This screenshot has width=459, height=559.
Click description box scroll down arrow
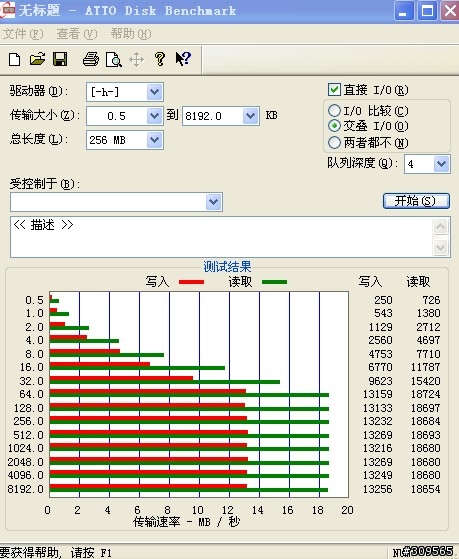point(441,247)
